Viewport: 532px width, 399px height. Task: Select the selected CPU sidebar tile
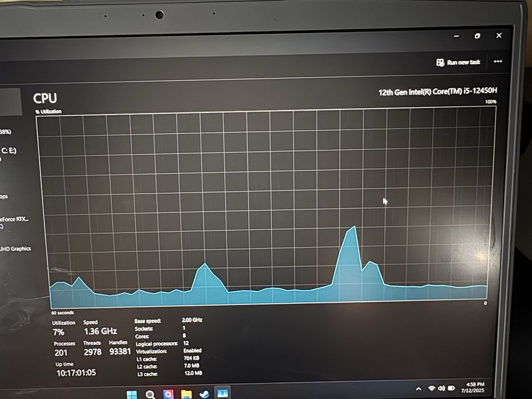coord(11,101)
